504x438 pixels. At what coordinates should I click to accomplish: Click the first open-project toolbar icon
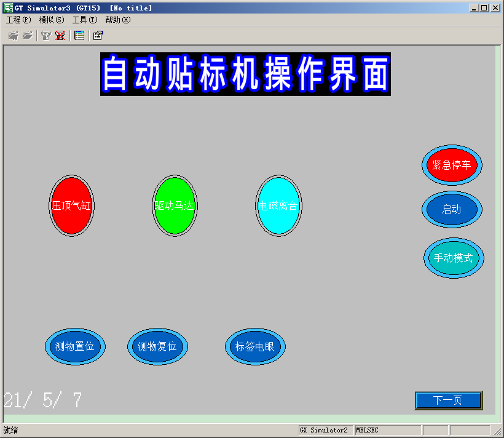point(13,36)
